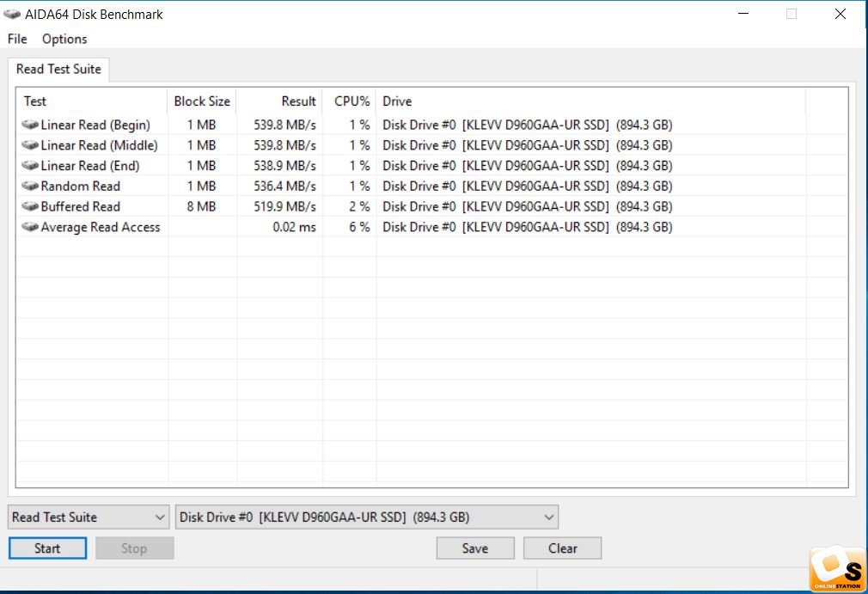Clear the benchmark results
The height and width of the screenshot is (594, 868).
pyautogui.click(x=562, y=548)
